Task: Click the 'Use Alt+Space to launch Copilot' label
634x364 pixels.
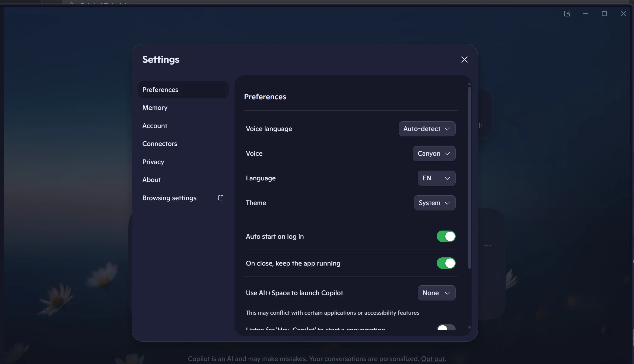Action: pyautogui.click(x=294, y=293)
